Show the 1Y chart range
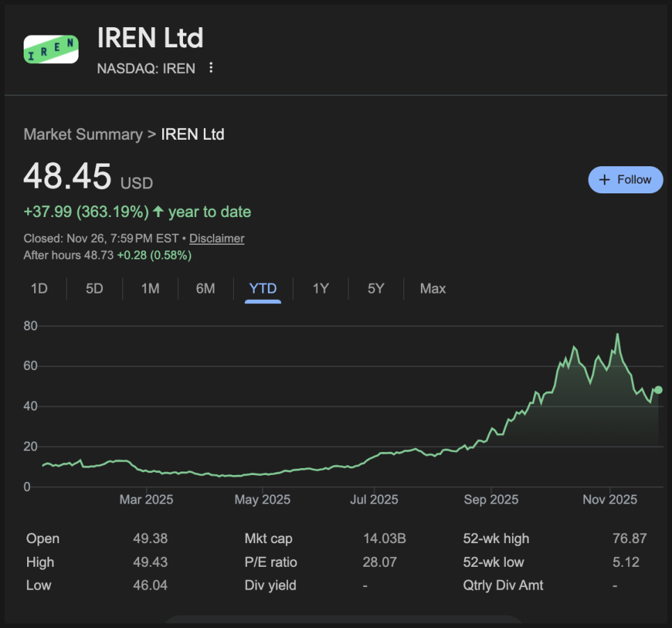The image size is (672, 628). (x=321, y=289)
